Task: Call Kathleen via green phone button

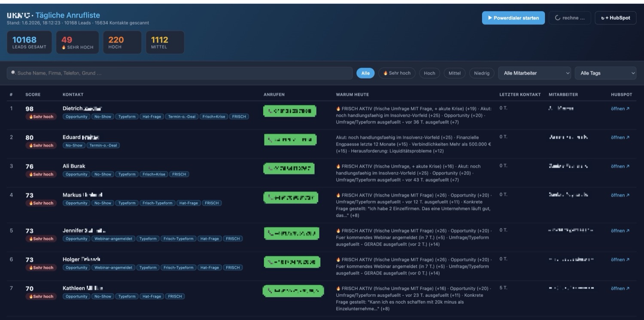Action: pos(293,291)
